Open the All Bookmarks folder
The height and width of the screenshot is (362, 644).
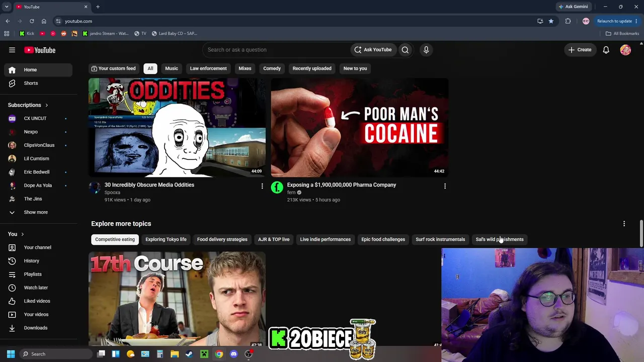coord(622,34)
